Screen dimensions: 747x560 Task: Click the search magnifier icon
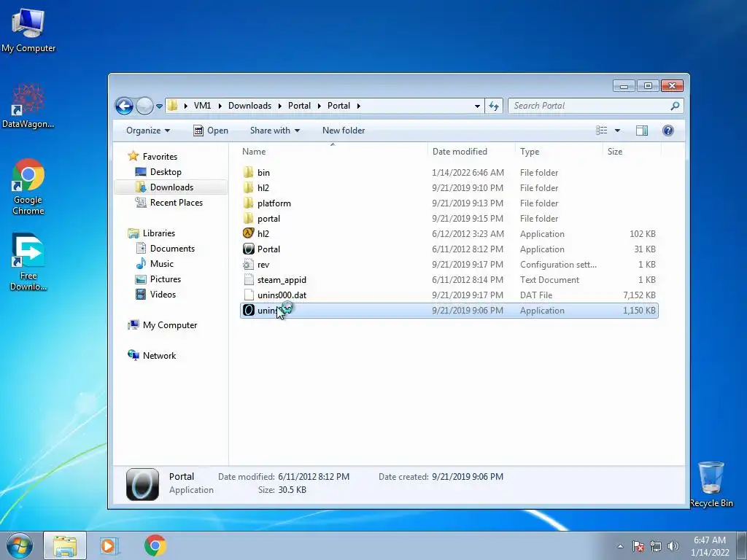[675, 106]
